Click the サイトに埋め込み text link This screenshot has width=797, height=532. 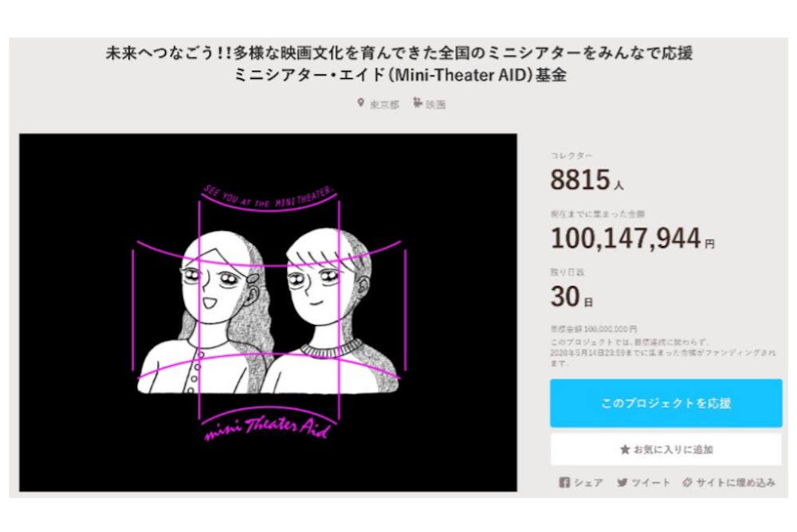click(x=735, y=483)
